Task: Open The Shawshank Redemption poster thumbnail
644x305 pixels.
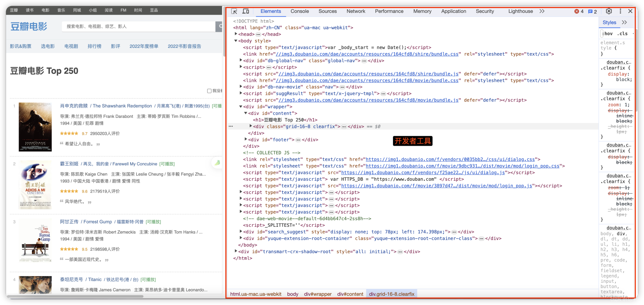Action: (x=35, y=127)
